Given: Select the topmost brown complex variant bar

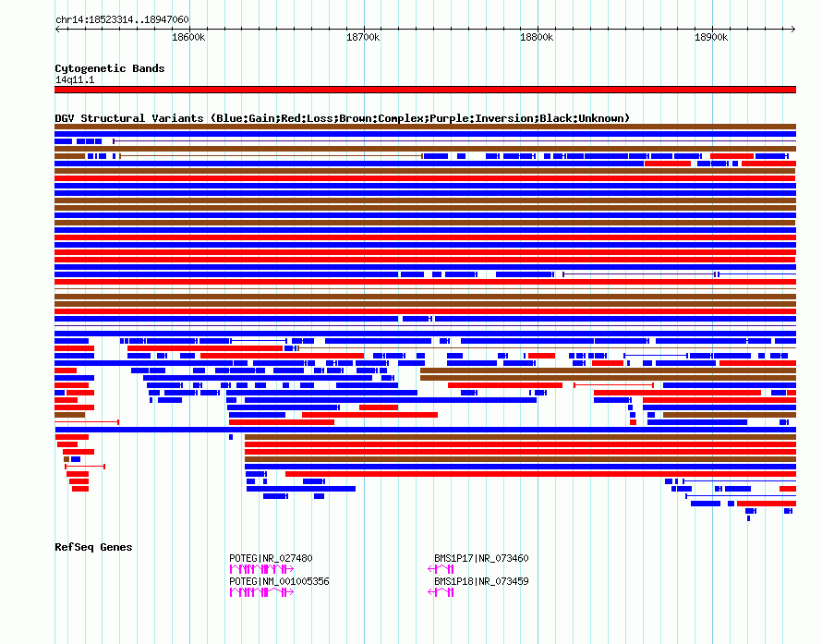Looking at the screenshot, I should (425, 127).
